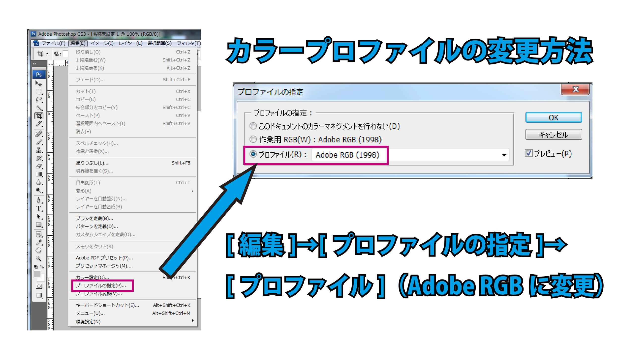Select the Hand tool
The image size is (620, 364).
[38, 250]
